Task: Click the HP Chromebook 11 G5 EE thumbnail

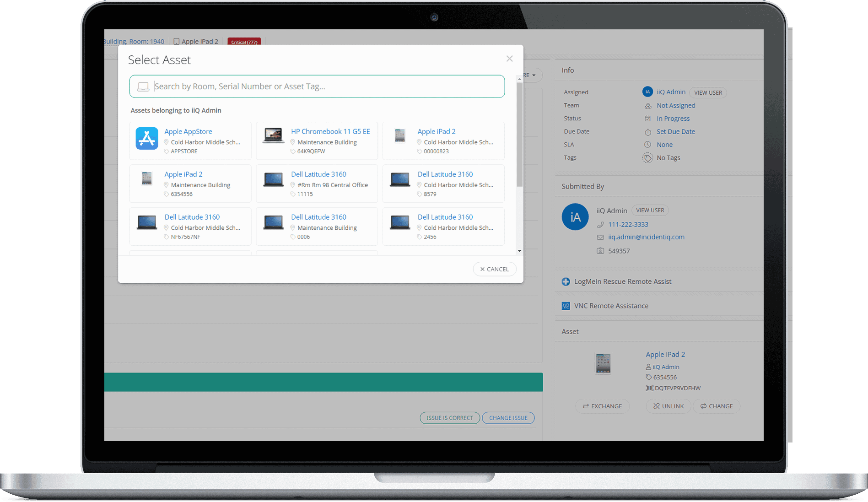Action: click(x=273, y=136)
